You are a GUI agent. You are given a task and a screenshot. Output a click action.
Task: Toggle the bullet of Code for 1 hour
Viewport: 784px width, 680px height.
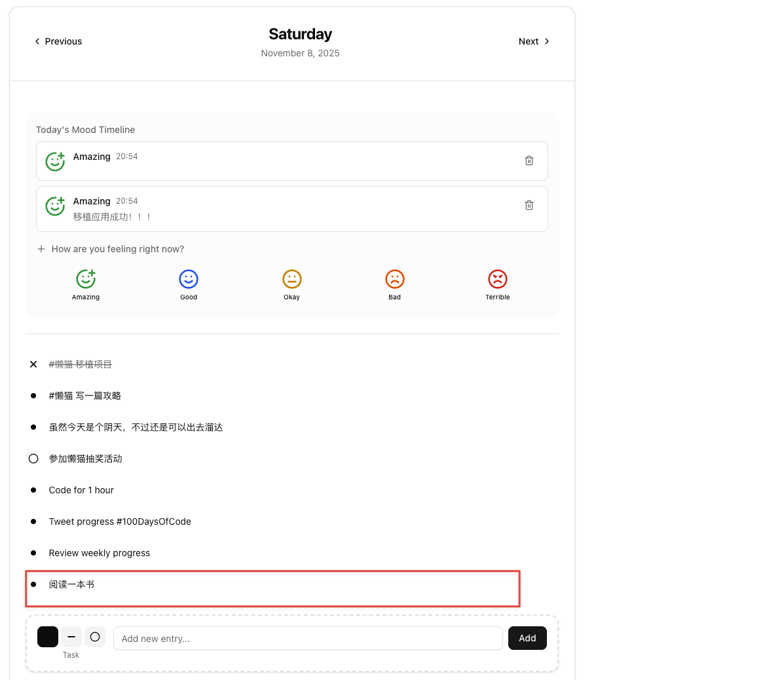click(x=33, y=490)
